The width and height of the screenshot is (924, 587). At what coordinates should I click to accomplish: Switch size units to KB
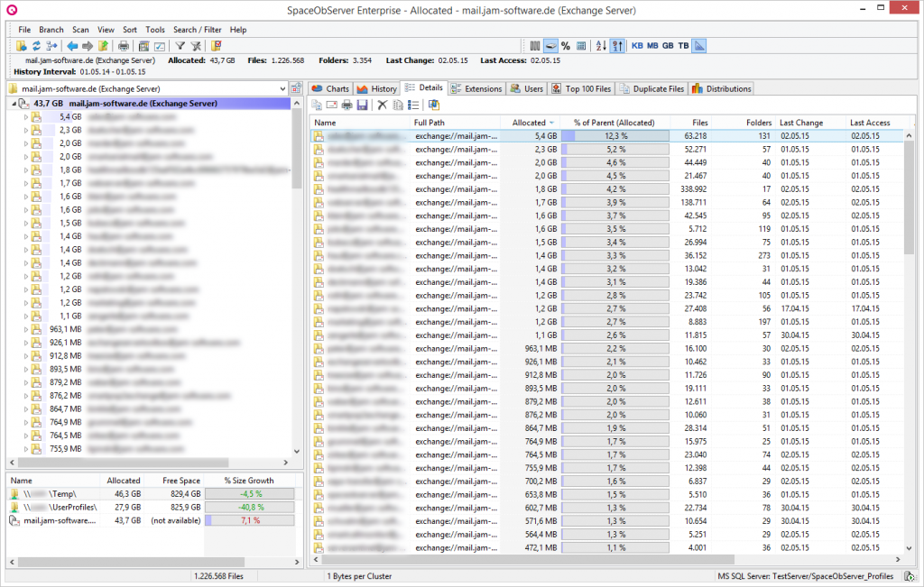pyautogui.click(x=637, y=46)
